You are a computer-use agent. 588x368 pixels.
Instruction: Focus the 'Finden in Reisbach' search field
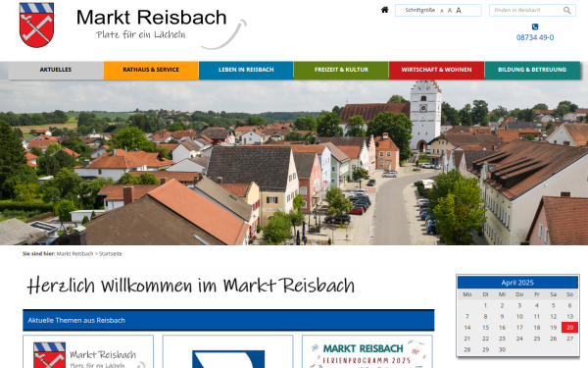coord(532,10)
